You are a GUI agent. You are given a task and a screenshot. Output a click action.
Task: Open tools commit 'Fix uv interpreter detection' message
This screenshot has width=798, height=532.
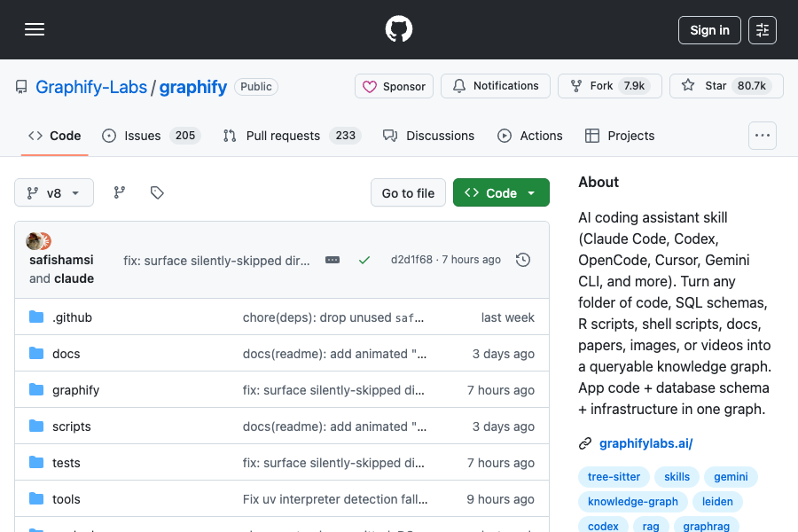tap(335, 499)
